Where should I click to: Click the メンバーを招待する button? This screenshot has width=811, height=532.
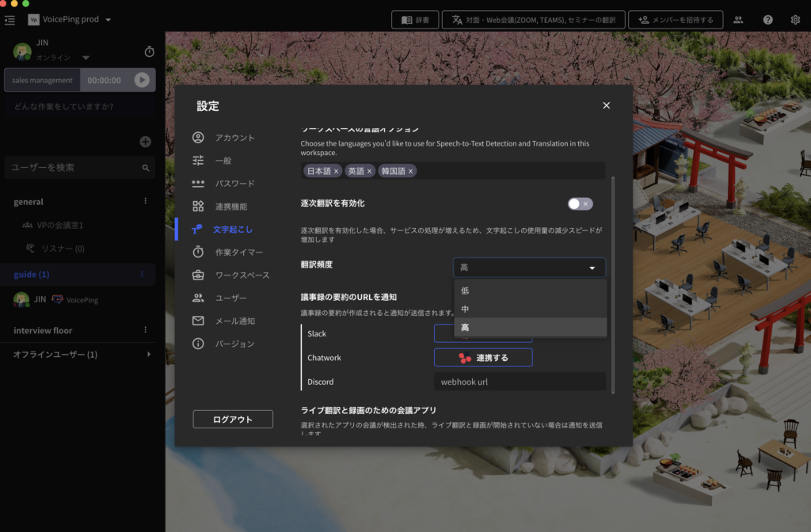click(676, 20)
